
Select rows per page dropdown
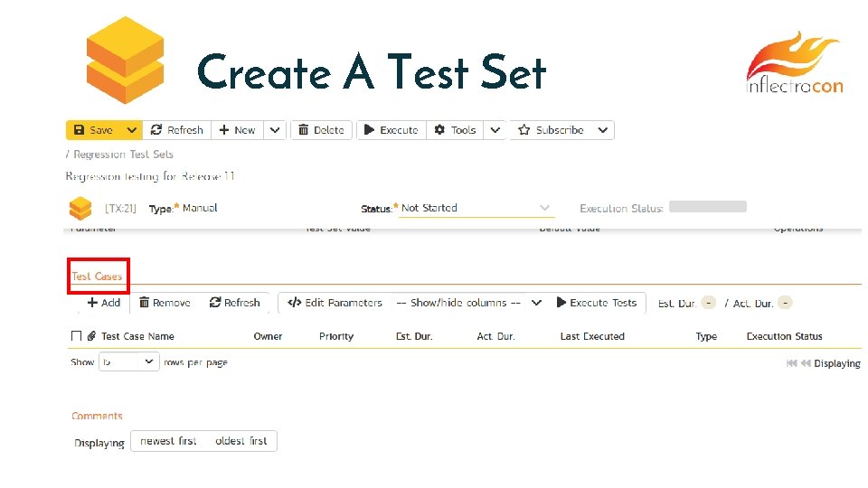128,361
